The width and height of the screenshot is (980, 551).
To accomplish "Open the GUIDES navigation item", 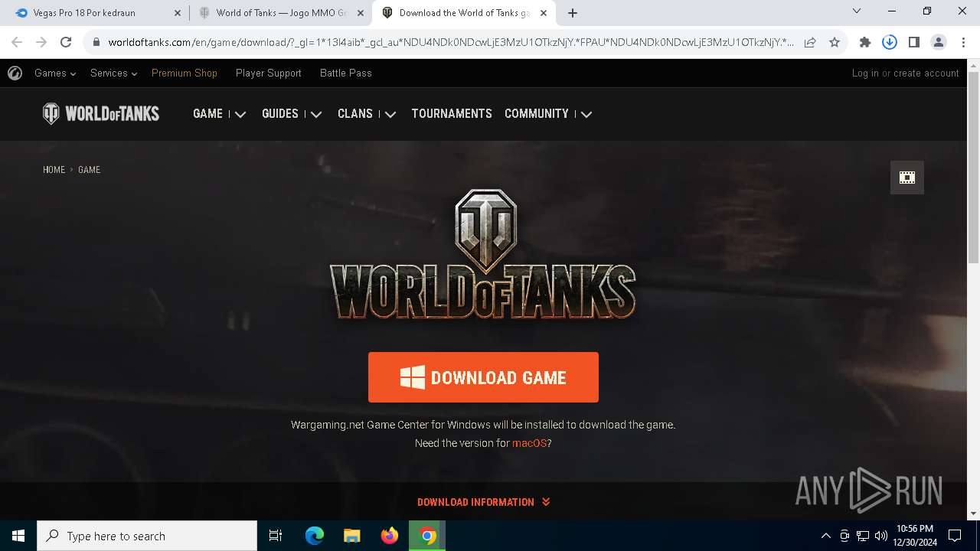I will (x=280, y=114).
